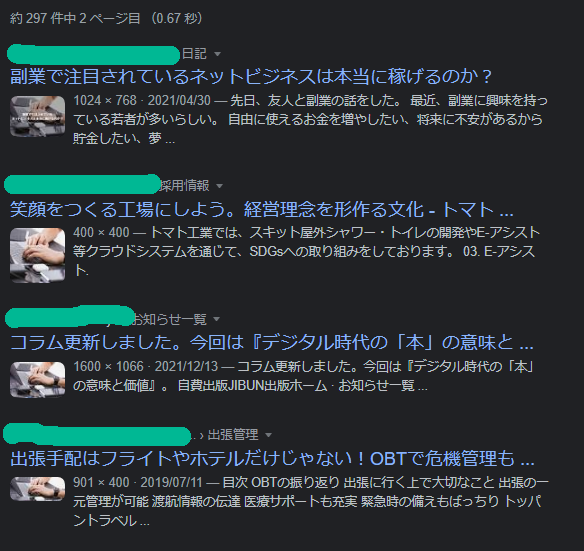The width and height of the screenshot is (584, 551).
Task: Click snippet text starting 400 × 400 トマト工業
Action: click(x=306, y=251)
